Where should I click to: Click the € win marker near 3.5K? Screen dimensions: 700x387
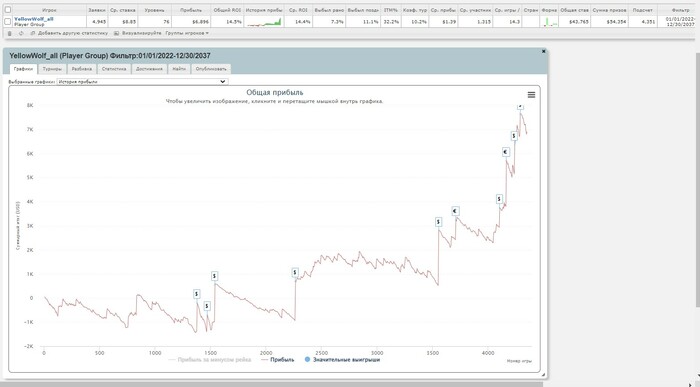(x=455, y=211)
